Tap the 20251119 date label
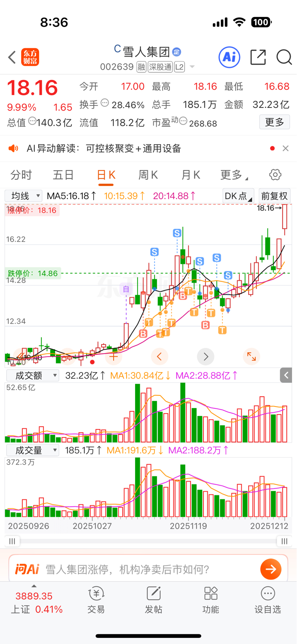Image resolution: width=297 pixels, height=644 pixels. [x=188, y=526]
